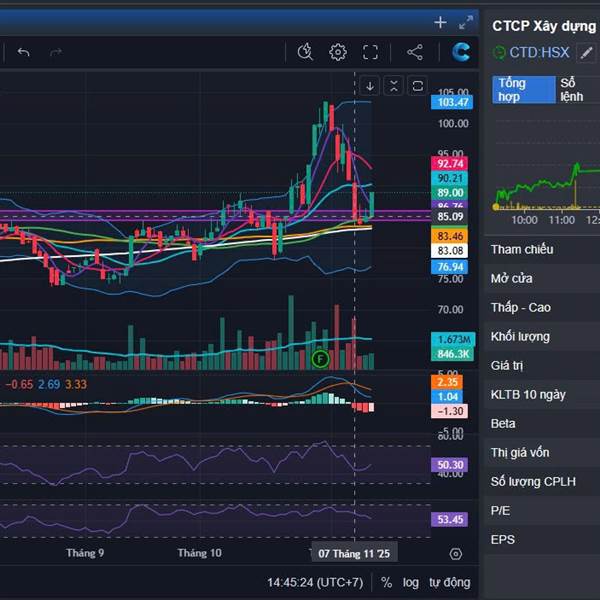Enter fullscreen mode for the chart
Image resolution: width=600 pixels, height=600 pixels.
tap(370, 52)
